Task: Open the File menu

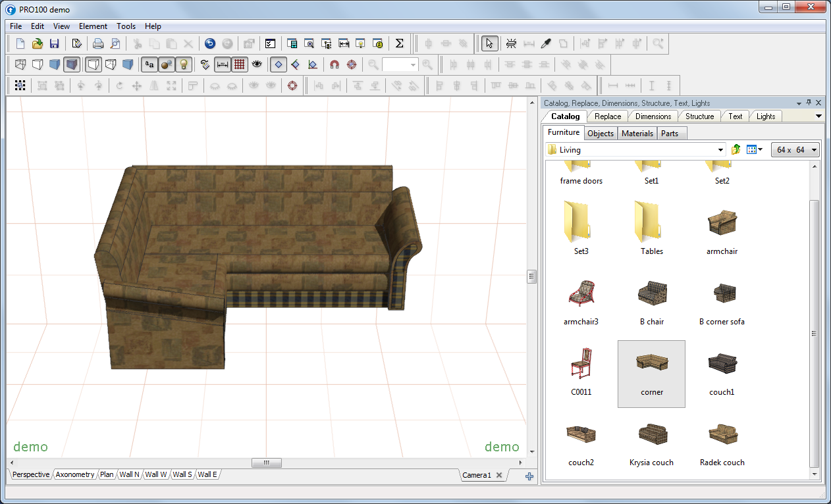Action: (x=16, y=26)
